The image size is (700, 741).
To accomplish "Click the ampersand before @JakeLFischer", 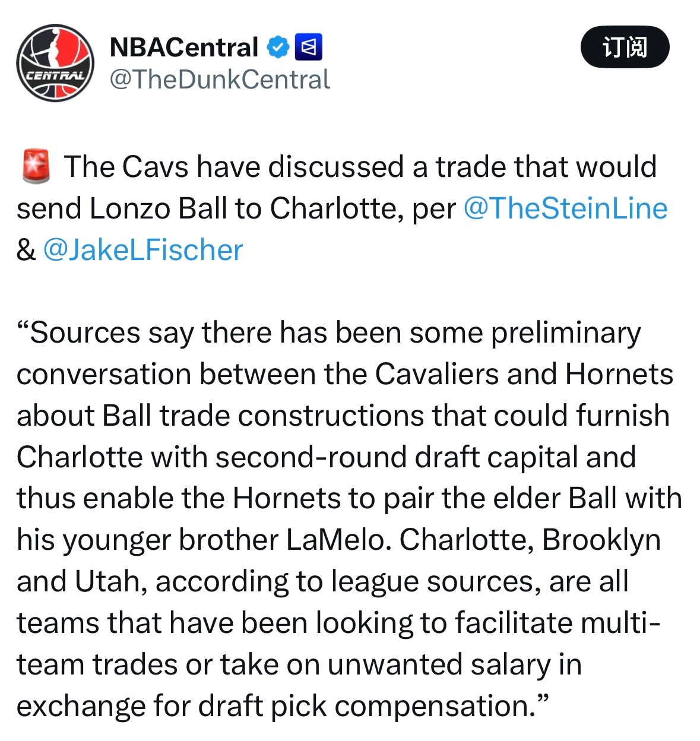I will (26, 250).
